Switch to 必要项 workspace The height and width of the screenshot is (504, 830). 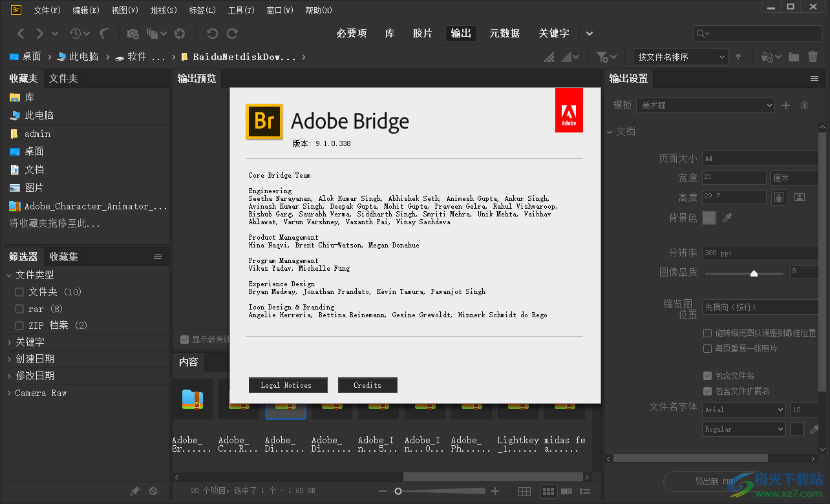352,34
